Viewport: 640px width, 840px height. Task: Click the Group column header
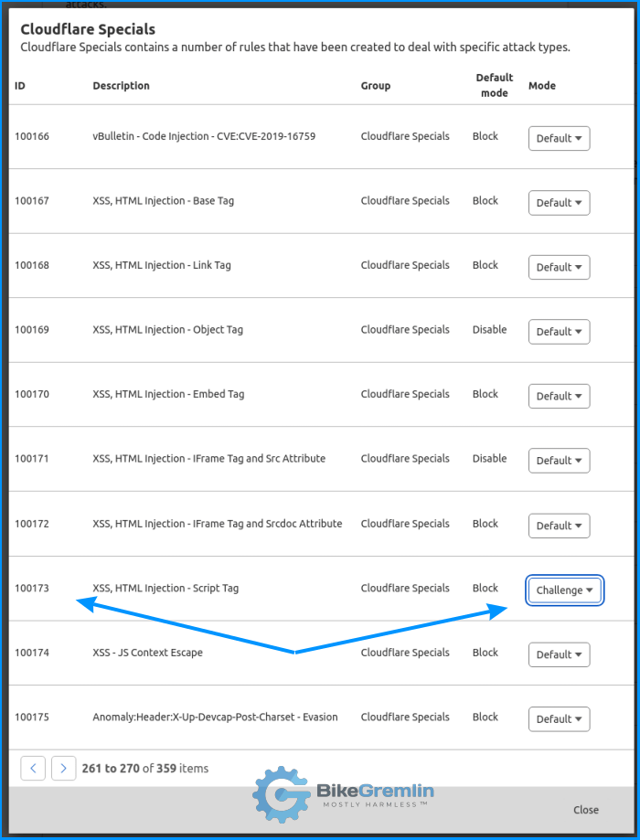tap(375, 86)
